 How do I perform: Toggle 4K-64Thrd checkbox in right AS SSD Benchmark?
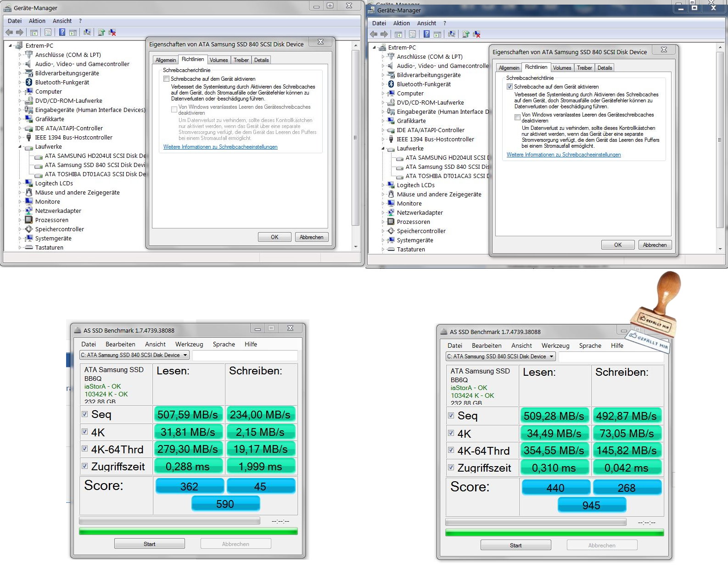tap(451, 450)
